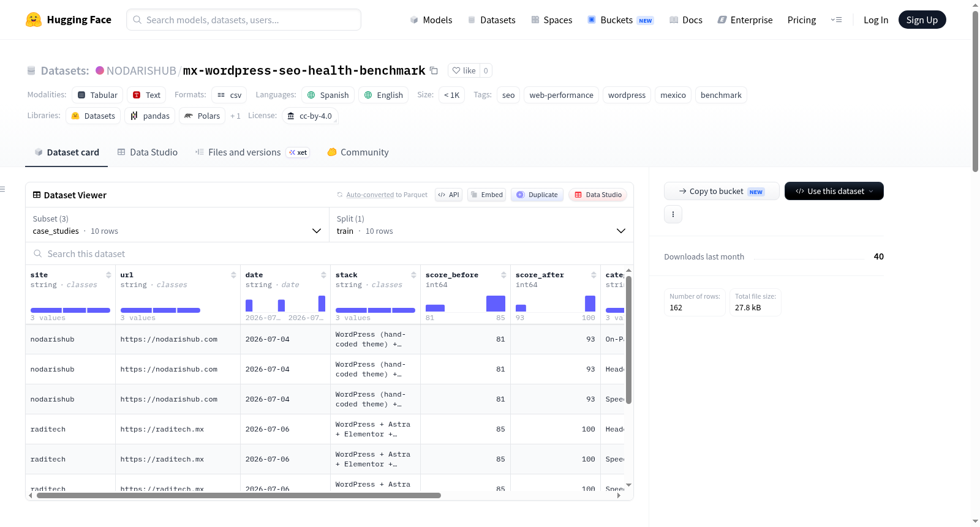Click the date column histogram
Screen dimensions: 980x527
pyautogui.click(x=285, y=303)
